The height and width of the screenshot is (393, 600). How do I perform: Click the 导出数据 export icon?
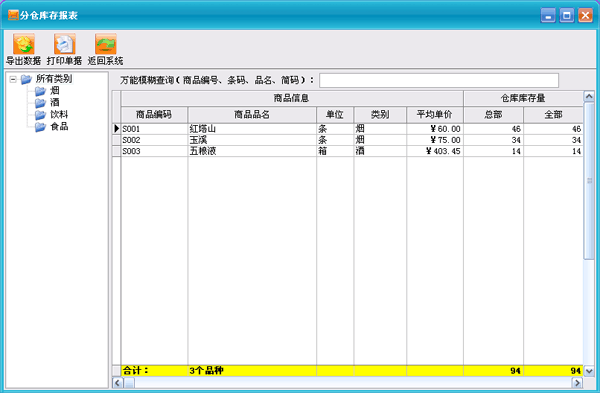(24, 44)
